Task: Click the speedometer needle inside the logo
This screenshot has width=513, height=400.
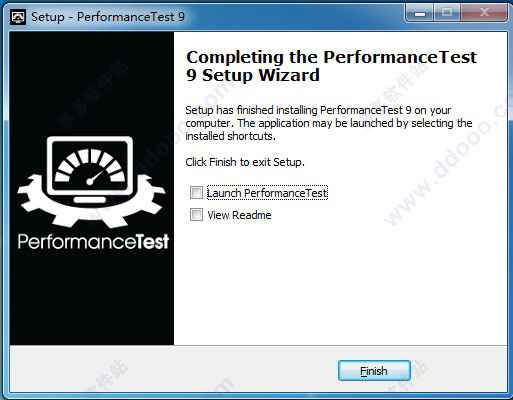Action: pyautogui.click(x=97, y=176)
